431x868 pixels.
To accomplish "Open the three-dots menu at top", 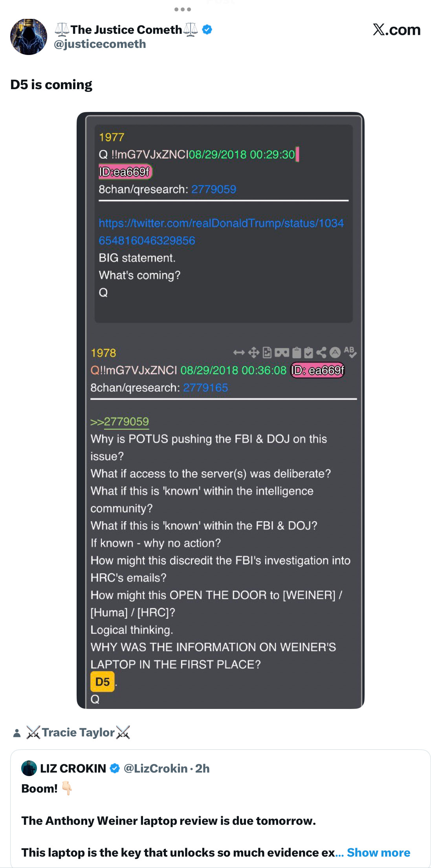I will pyautogui.click(x=183, y=9).
